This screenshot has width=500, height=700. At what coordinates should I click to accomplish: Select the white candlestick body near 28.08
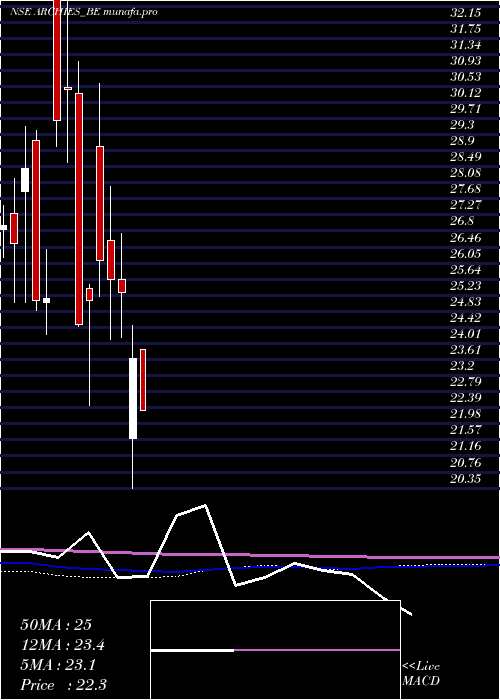pyautogui.click(x=25, y=180)
